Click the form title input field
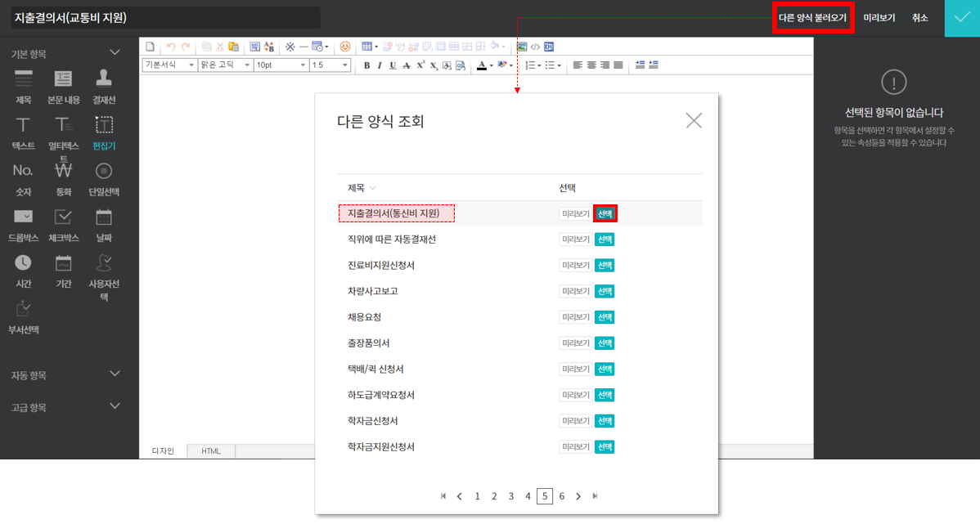 pos(165,18)
